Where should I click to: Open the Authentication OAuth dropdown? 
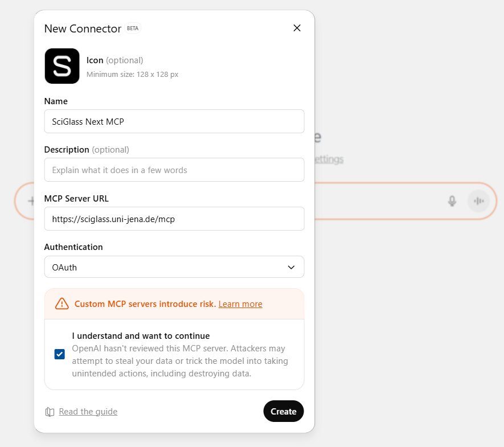click(x=174, y=267)
